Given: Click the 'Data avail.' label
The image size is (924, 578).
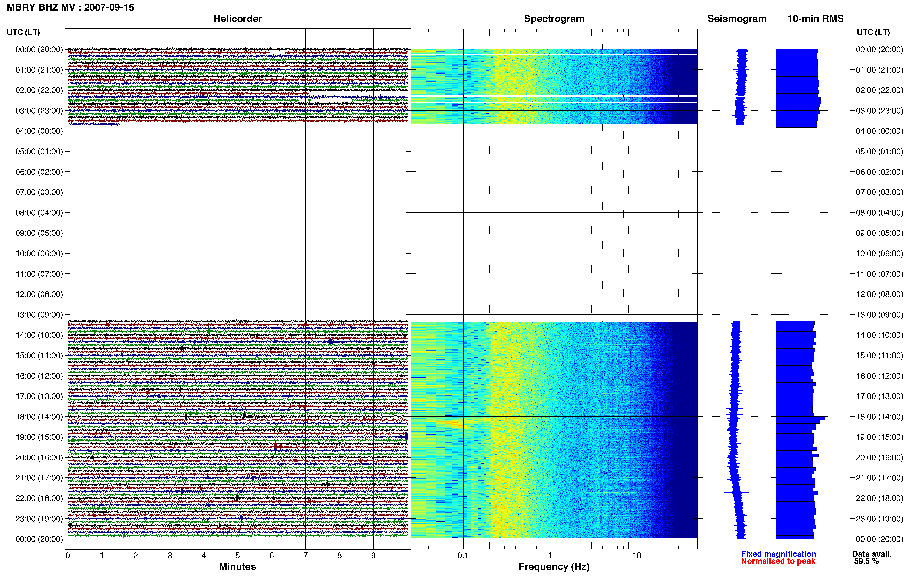Looking at the screenshot, I should tap(872, 554).
